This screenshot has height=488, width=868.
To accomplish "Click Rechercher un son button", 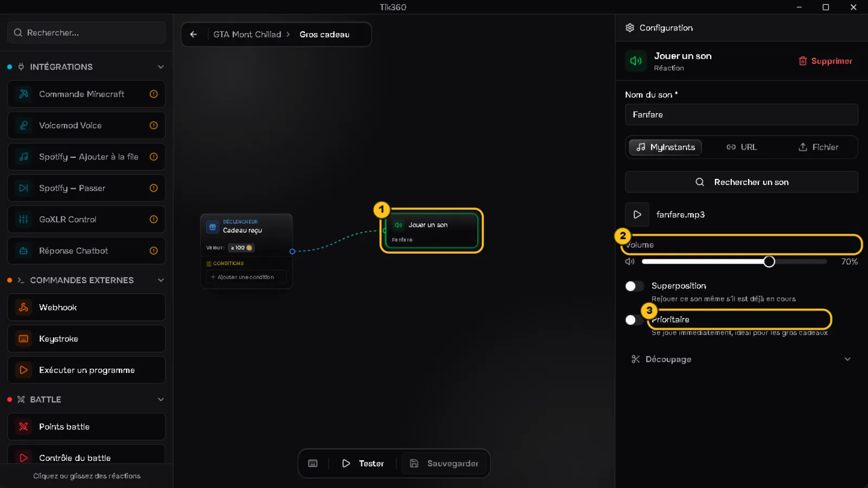I will click(x=742, y=182).
